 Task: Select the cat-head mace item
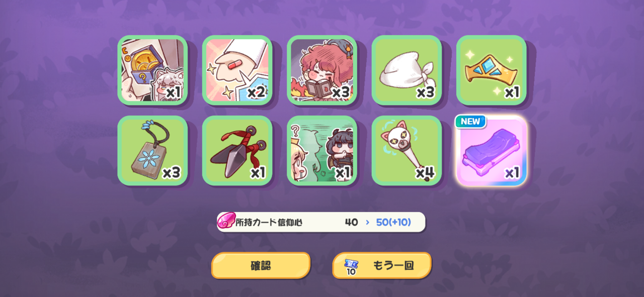point(407,151)
